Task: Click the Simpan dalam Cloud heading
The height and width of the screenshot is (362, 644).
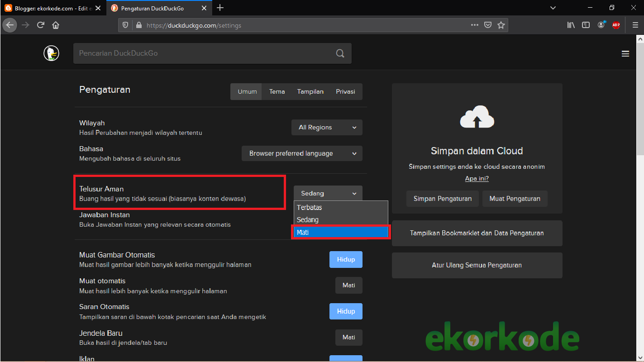Action: pyautogui.click(x=477, y=151)
